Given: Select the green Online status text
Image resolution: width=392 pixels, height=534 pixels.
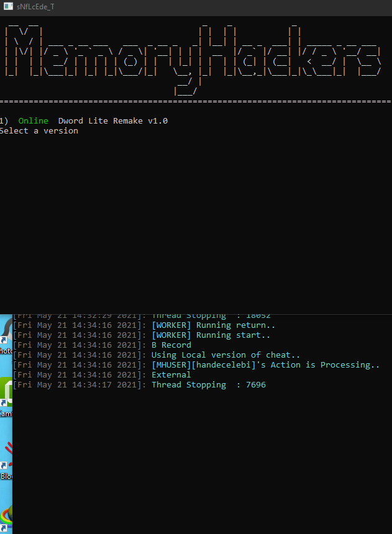Looking at the screenshot, I should coord(33,121).
